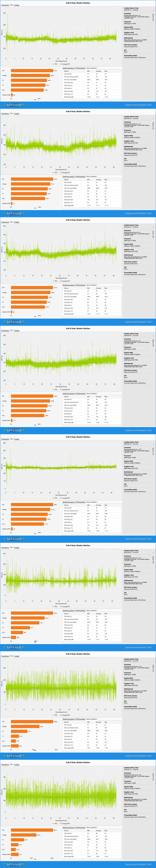Image resolution: width=156 pixels, height=868 pixels.
Task: Select Frametimes tab in RenderWorkerCount = 2 panel
Action: click(5, 5)
